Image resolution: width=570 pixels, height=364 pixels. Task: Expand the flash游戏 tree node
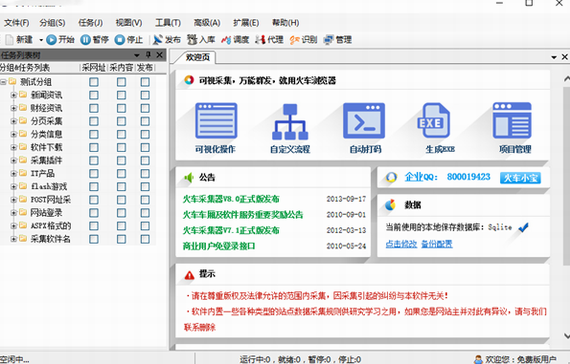pyautogui.click(x=14, y=187)
